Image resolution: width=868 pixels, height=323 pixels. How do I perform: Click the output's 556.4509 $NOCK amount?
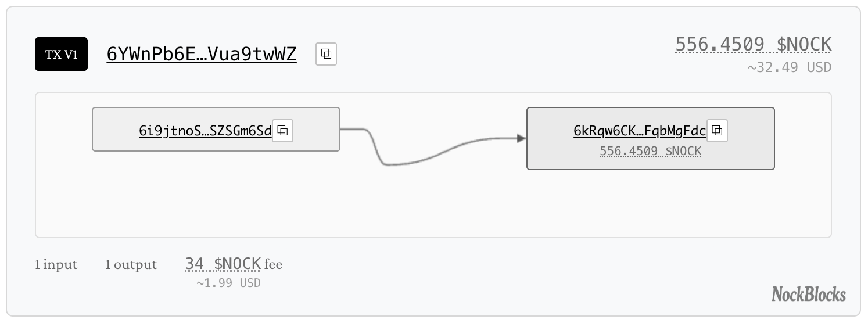(650, 151)
